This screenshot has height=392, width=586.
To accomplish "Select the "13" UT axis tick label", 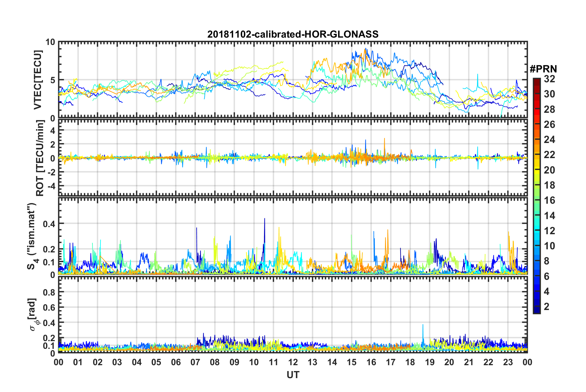I will click(x=312, y=362).
